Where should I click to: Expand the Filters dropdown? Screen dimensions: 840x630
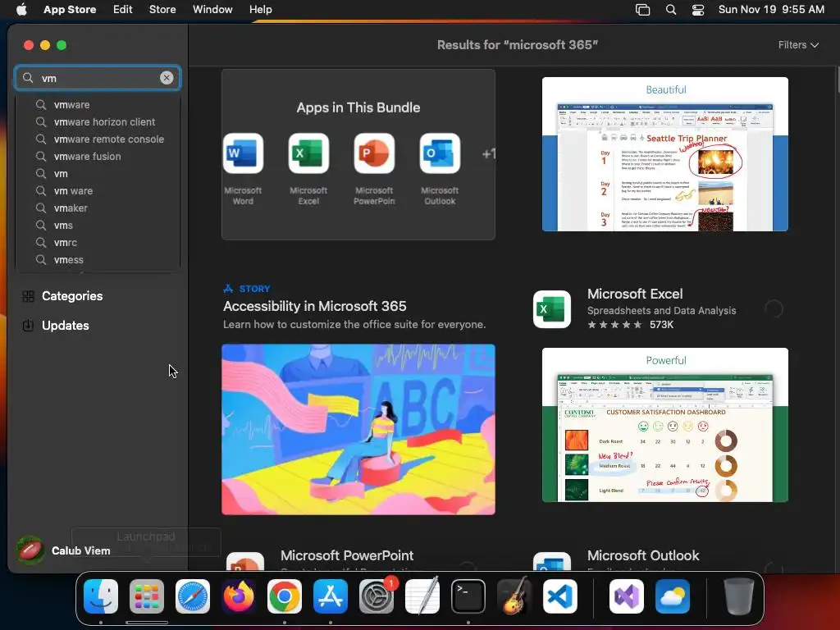click(x=798, y=45)
